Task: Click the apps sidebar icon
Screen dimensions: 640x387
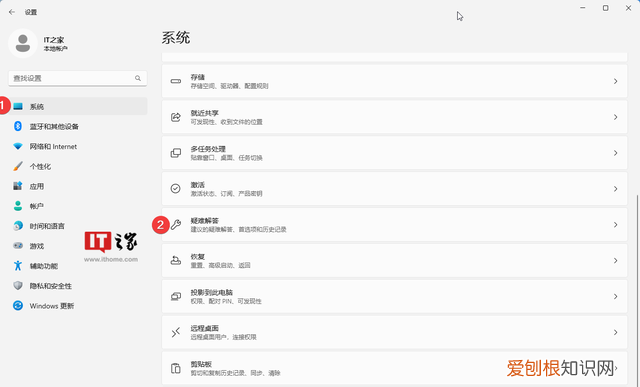Action: pos(18,186)
